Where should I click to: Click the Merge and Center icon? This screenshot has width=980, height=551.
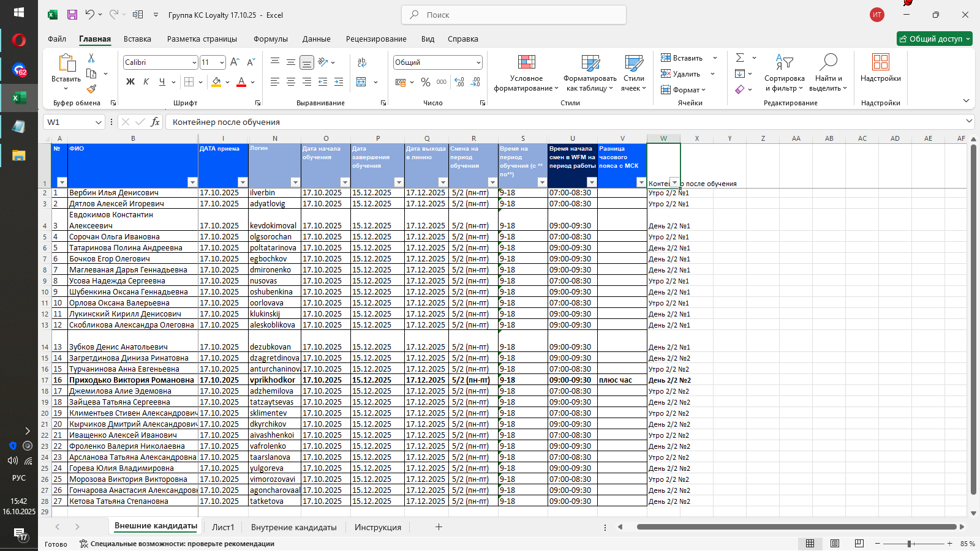coord(361,82)
